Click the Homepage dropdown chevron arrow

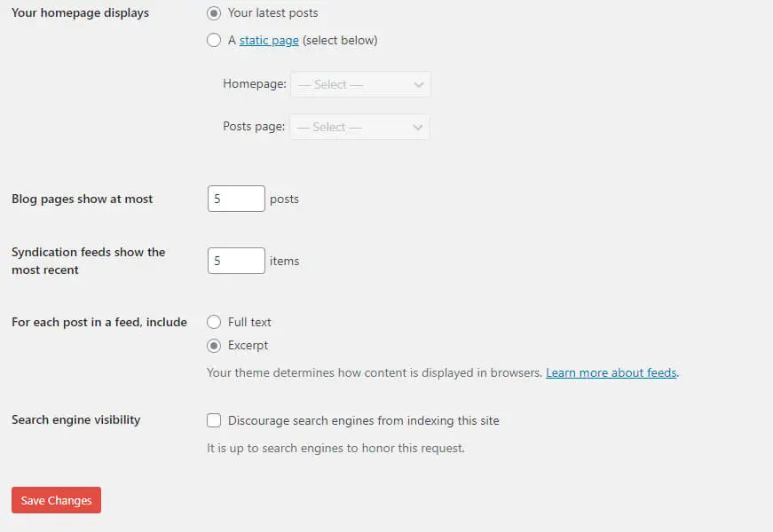[419, 84]
